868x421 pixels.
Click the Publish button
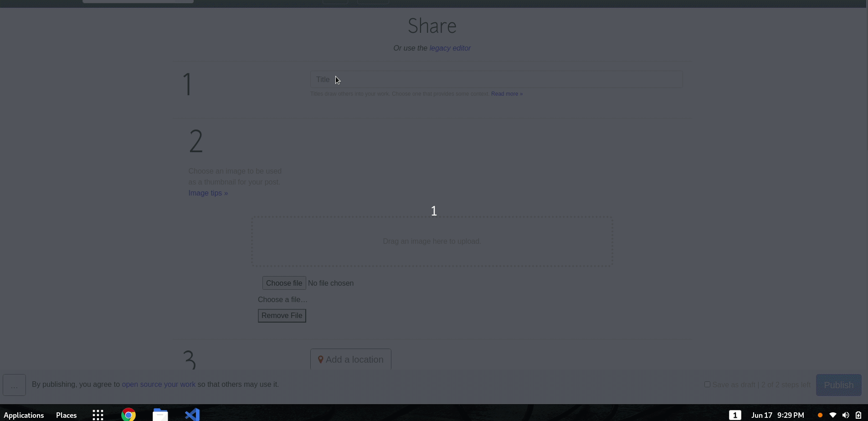[839, 385]
